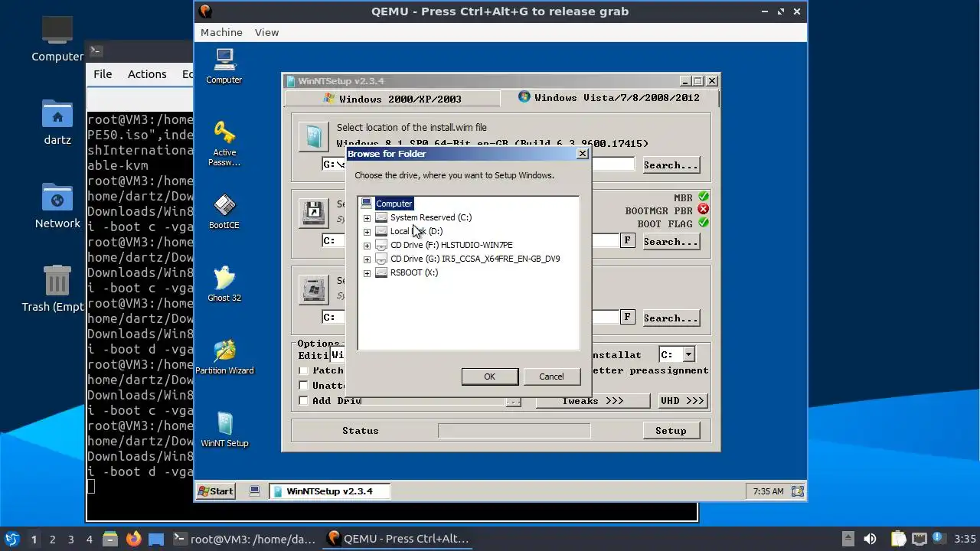The height and width of the screenshot is (551, 980).
Task: Switch to Windows Vista/7/8/2008/2012 tab
Action: 609,98
